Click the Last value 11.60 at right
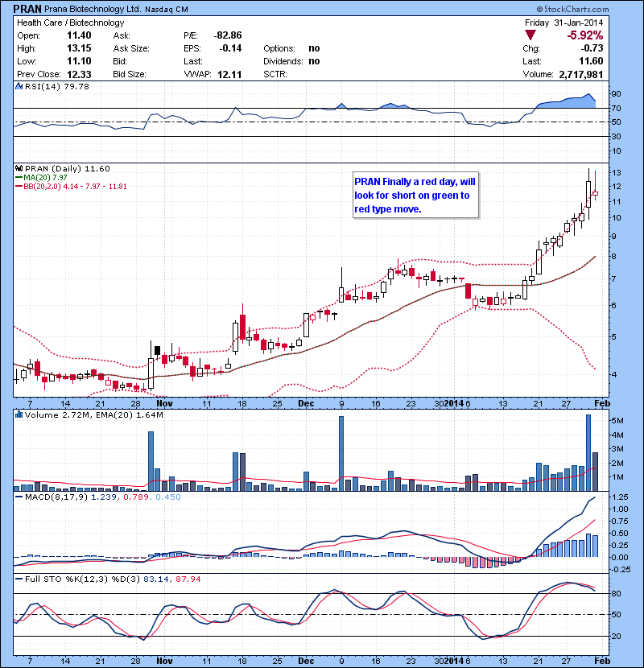 coord(591,61)
